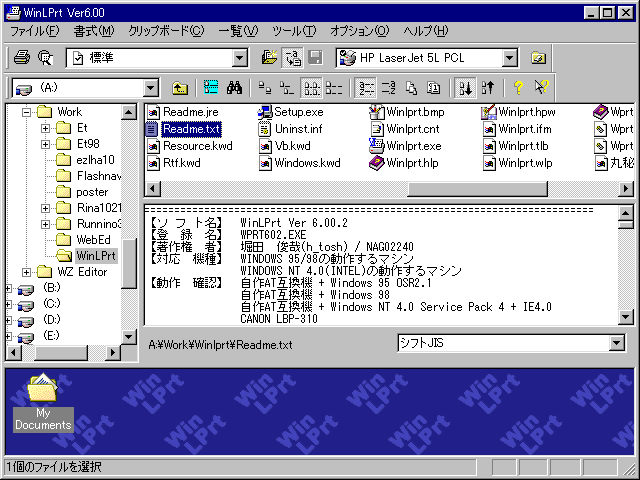
Task: Select the Setup.exe file
Action: point(291,112)
